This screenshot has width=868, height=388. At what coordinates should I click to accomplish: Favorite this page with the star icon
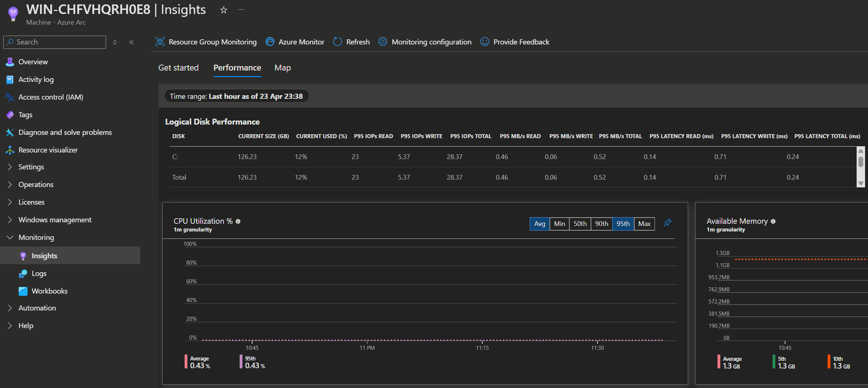click(224, 10)
